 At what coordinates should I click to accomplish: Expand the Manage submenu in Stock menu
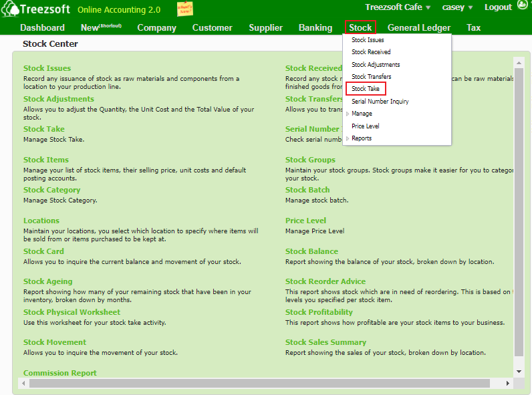tap(362, 114)
